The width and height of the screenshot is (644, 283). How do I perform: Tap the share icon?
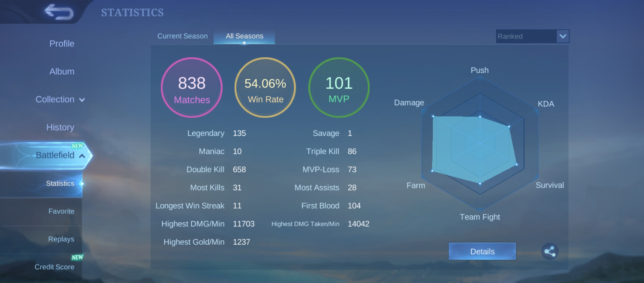click(x=550, y=251)
